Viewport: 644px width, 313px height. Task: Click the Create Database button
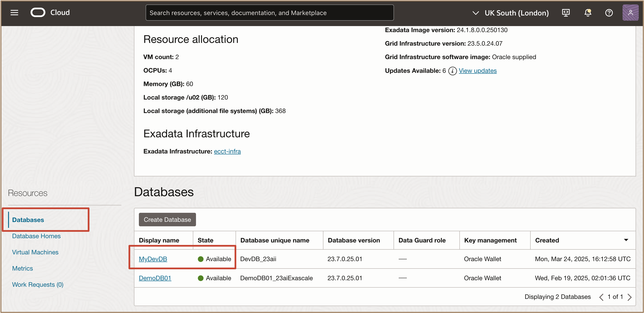[x=167, y=220]
